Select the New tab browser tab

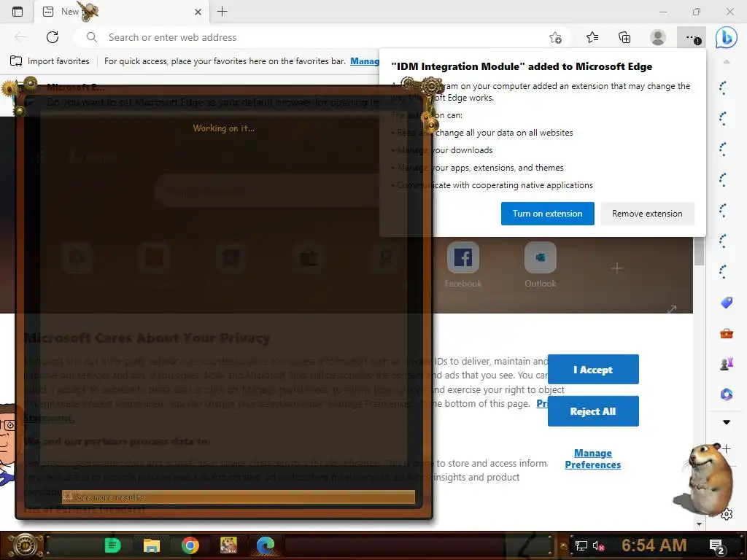[x=122, y=12]
